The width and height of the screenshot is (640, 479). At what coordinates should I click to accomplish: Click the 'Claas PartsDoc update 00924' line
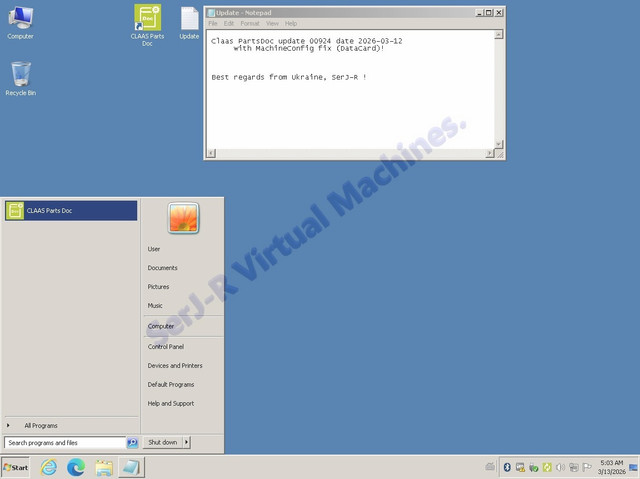pos(307,41)
